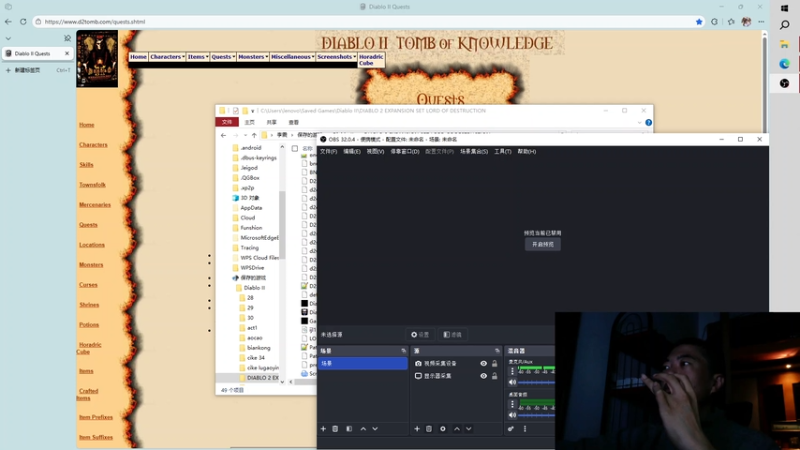The image size is (800, 450).
Task: Open the red 文件 tab in Explorer
Action: tap(227, 122)
